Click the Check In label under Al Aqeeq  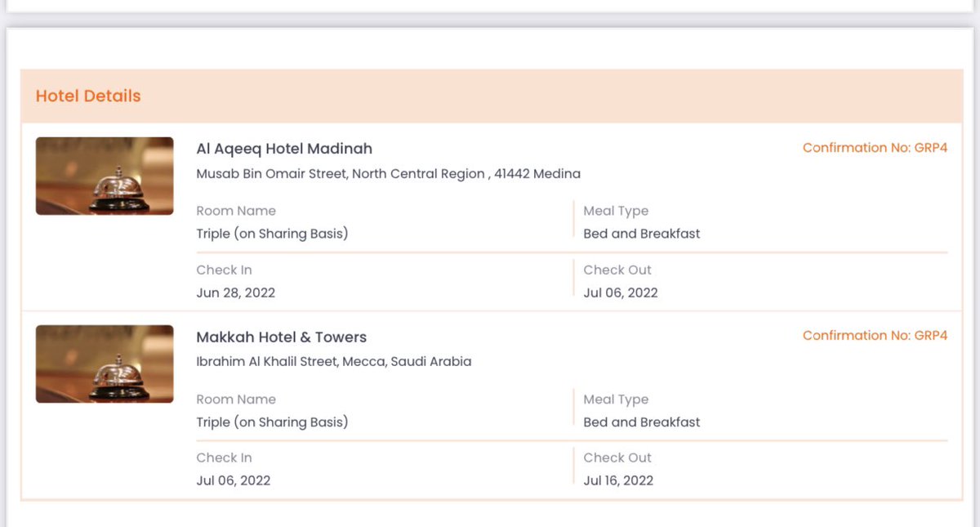pos(225,270)
